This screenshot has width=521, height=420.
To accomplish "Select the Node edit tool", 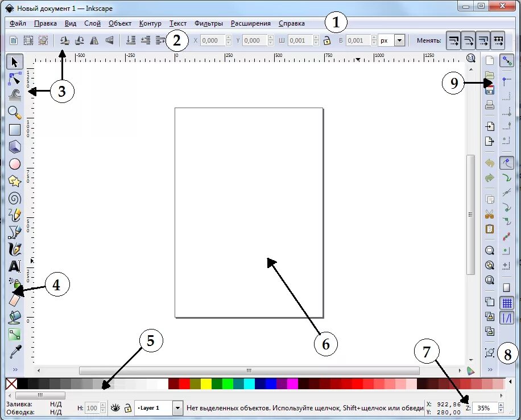I will click(x=15, y=79).
